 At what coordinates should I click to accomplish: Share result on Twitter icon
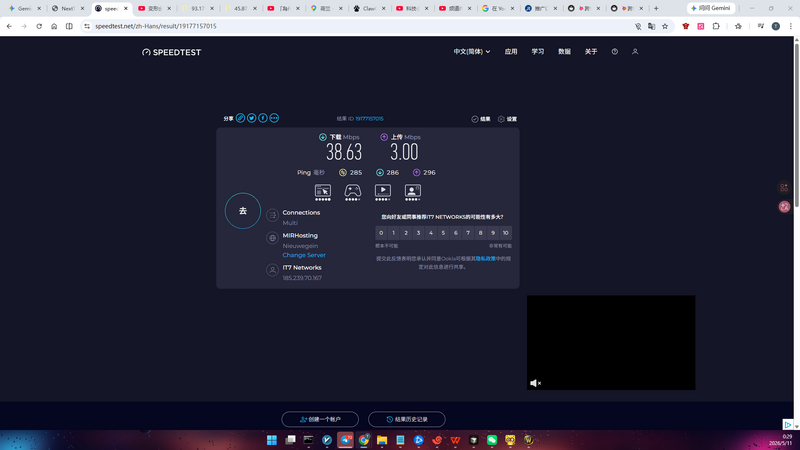(252, 118)
